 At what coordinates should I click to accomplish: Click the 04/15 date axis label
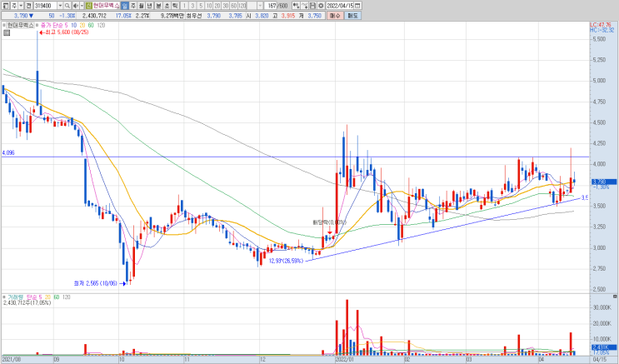[600, 360]
